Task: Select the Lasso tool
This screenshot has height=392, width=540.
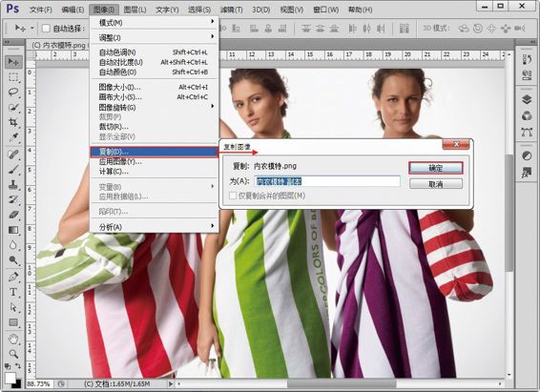Action: coord(13,92)
